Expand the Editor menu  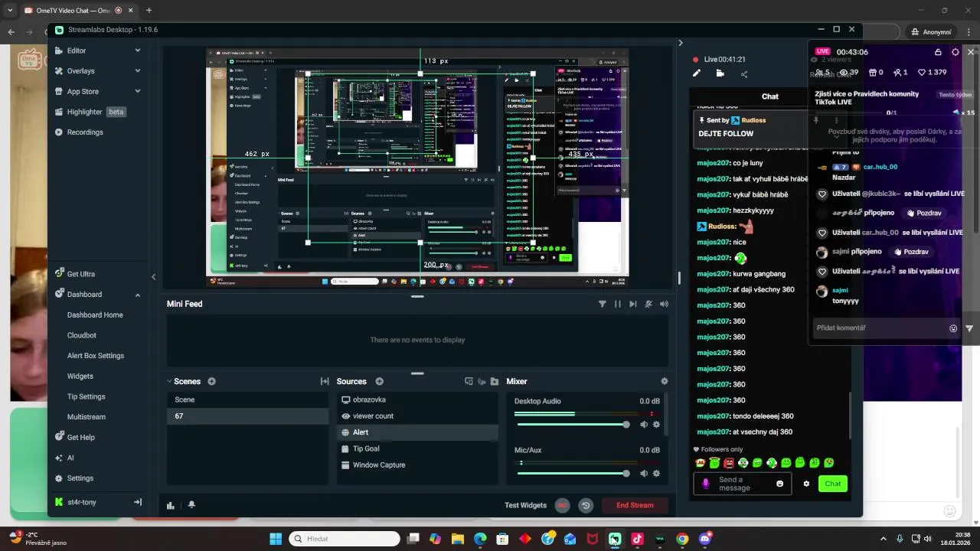[98, 51]
